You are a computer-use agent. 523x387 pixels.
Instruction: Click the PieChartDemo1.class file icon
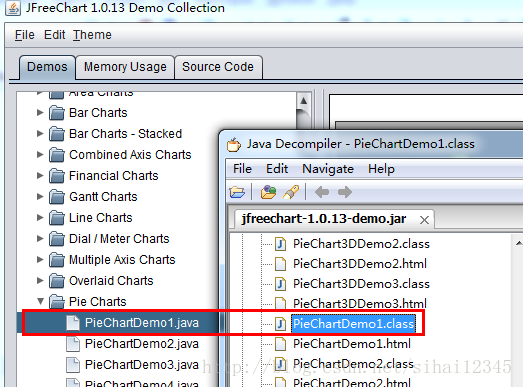point(280,324)
